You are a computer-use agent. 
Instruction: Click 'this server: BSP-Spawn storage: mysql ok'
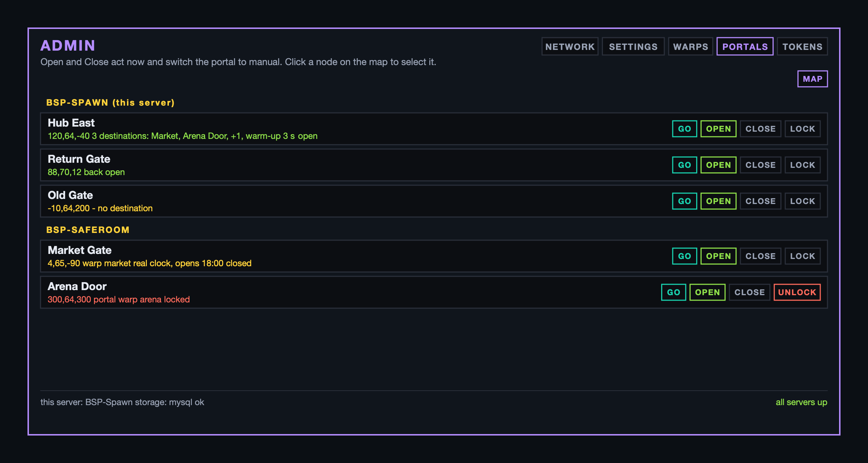(122, 402)
